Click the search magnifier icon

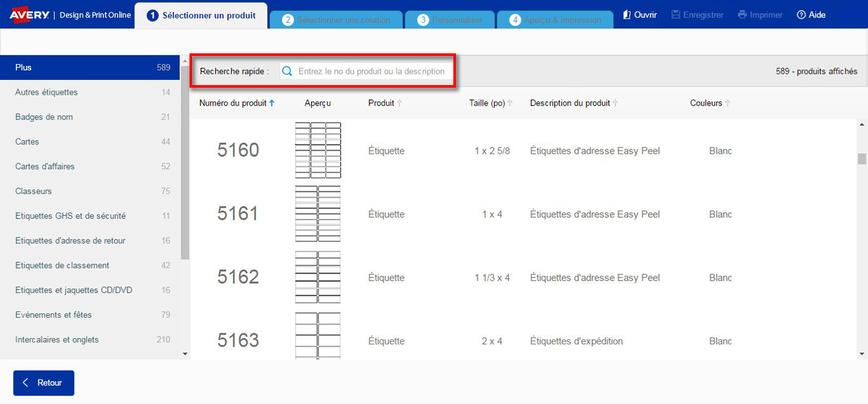(287, 71)
